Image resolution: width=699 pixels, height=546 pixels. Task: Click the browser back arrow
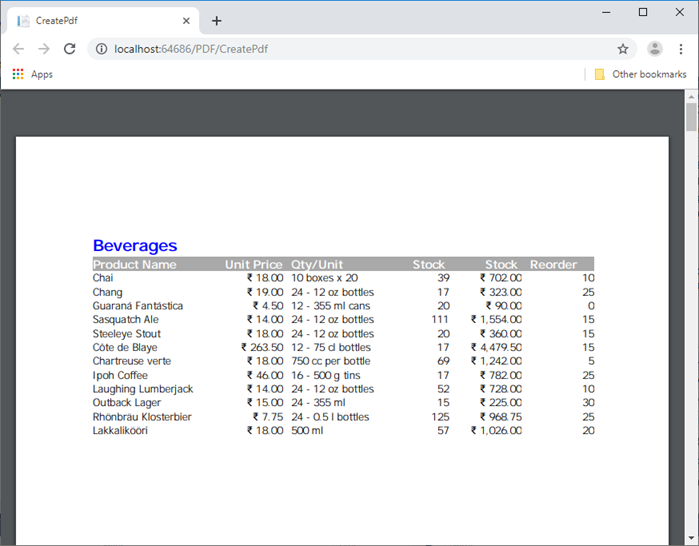(x=18, y=49)
